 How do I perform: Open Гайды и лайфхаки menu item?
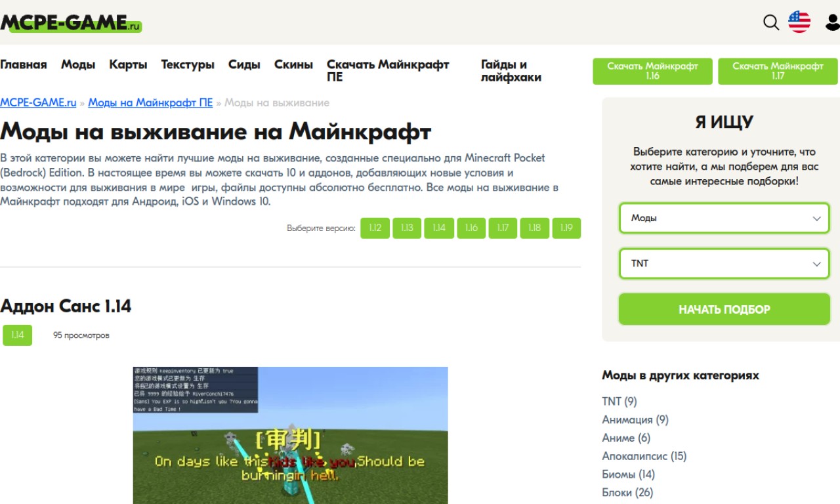click(x=511, y=71)
